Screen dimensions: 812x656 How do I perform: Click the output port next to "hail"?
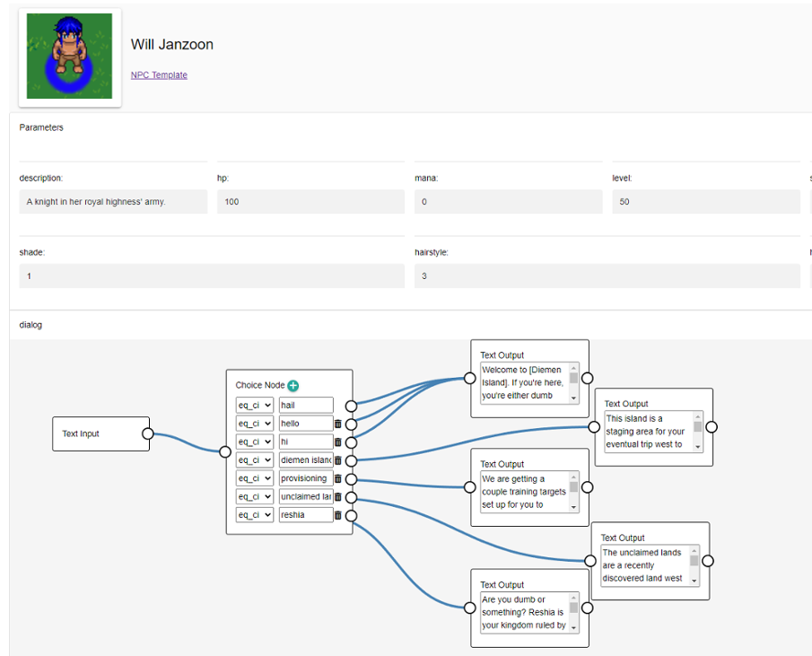[352, 407]
